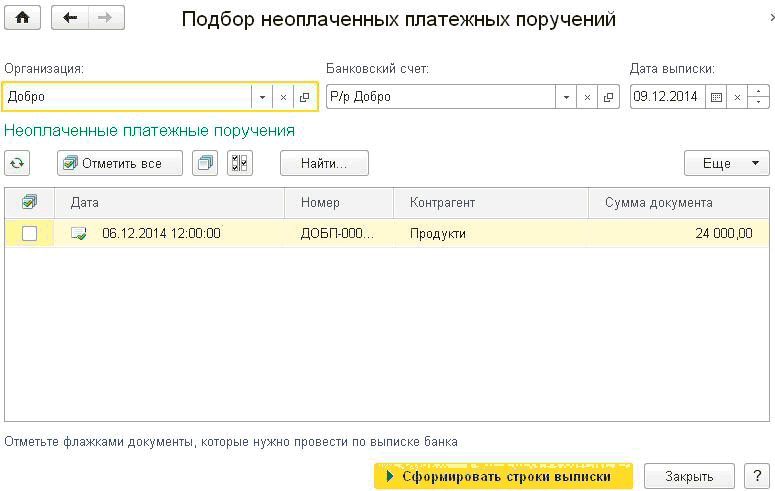Tick the checkbox for the Продукты row
Screen dimensions: 775x491
(x=30, y=233)
